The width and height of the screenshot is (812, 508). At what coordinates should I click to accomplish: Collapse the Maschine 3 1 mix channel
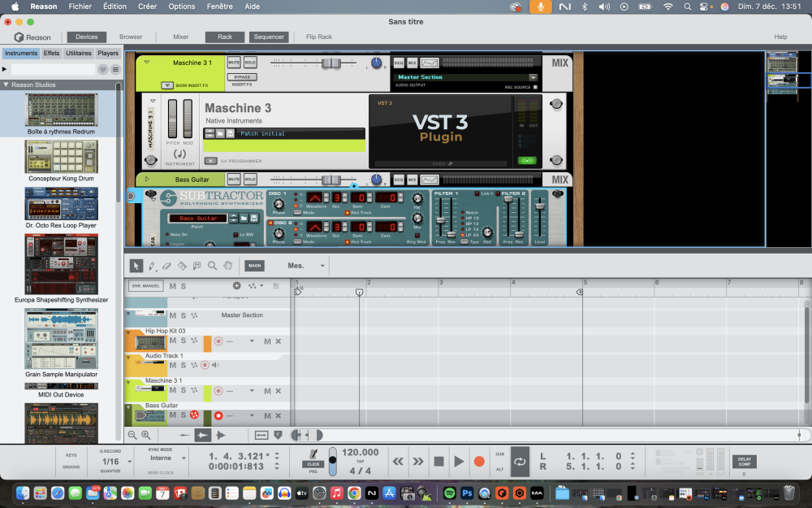[x=147, y=63]
